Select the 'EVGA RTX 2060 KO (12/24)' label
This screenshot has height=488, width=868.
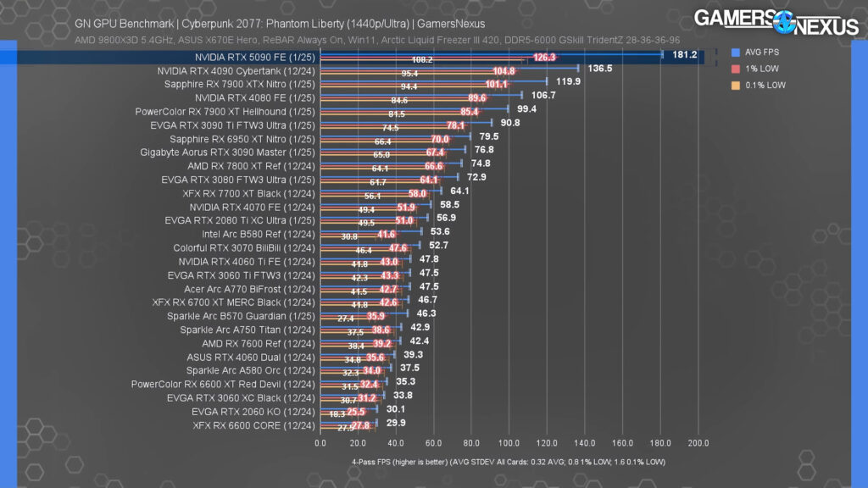pyautogui.click(x=253, y=412)
